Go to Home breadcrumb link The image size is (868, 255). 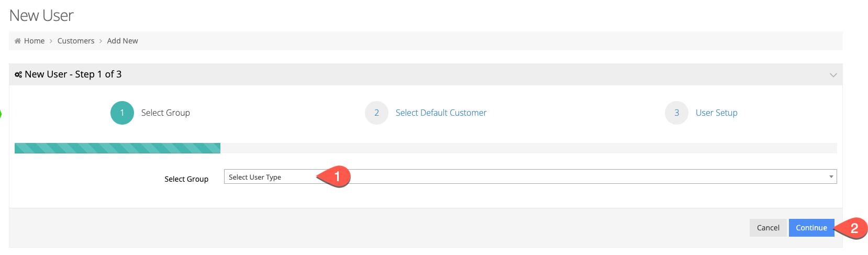[34, 41]
